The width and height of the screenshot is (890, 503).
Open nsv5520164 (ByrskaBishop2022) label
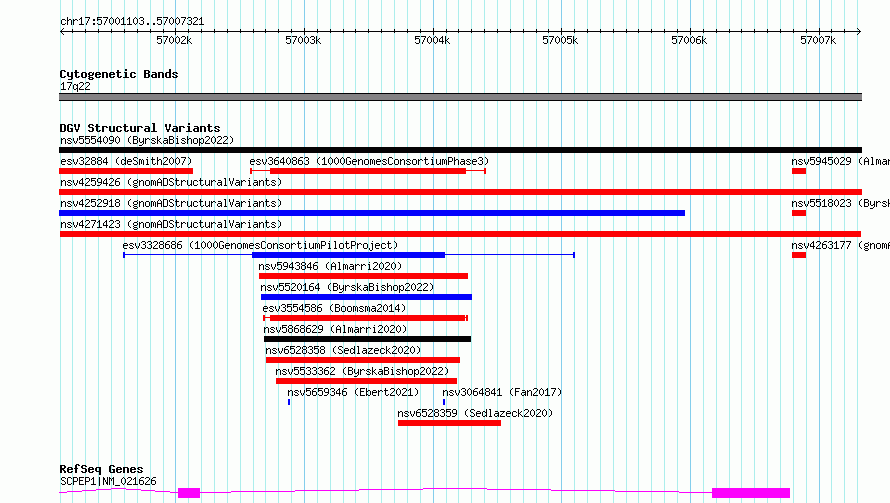click(347, 287)
